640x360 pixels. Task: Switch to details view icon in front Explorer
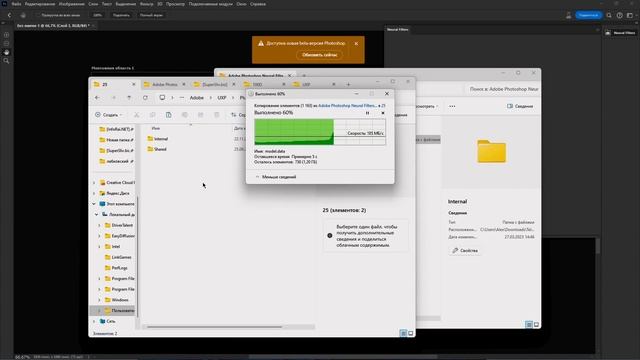pos(403,333)
